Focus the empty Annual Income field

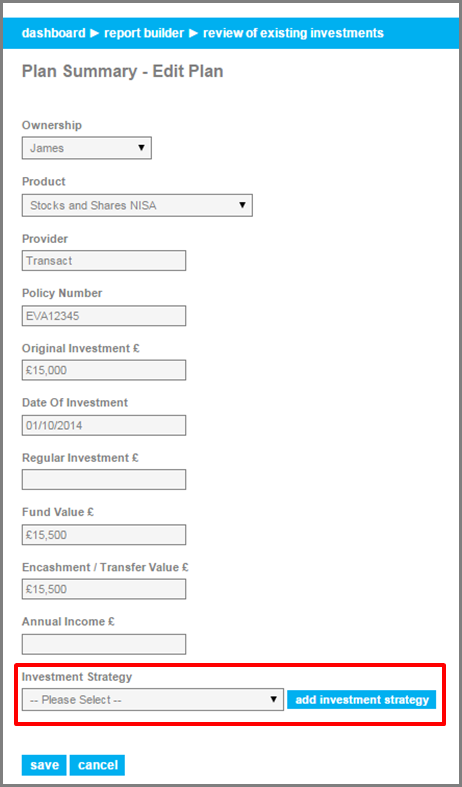coord(104,644)
